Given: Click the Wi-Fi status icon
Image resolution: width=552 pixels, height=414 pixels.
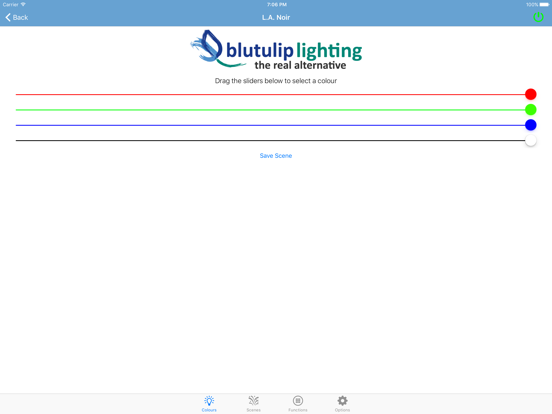Looking at the screenshot, I should coord(23,5).
